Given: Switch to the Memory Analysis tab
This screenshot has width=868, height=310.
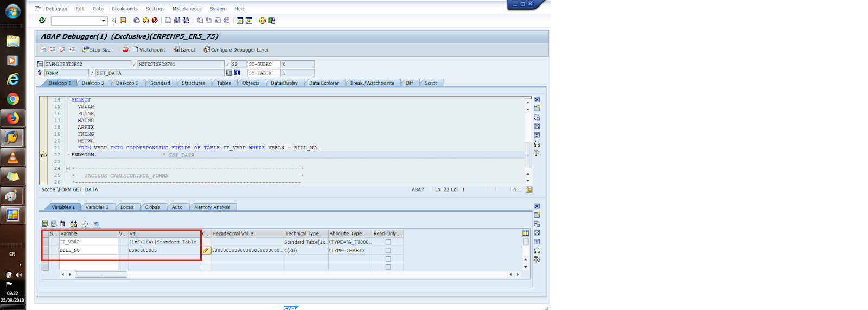Looking at the screenshot, I should [212, 207].
